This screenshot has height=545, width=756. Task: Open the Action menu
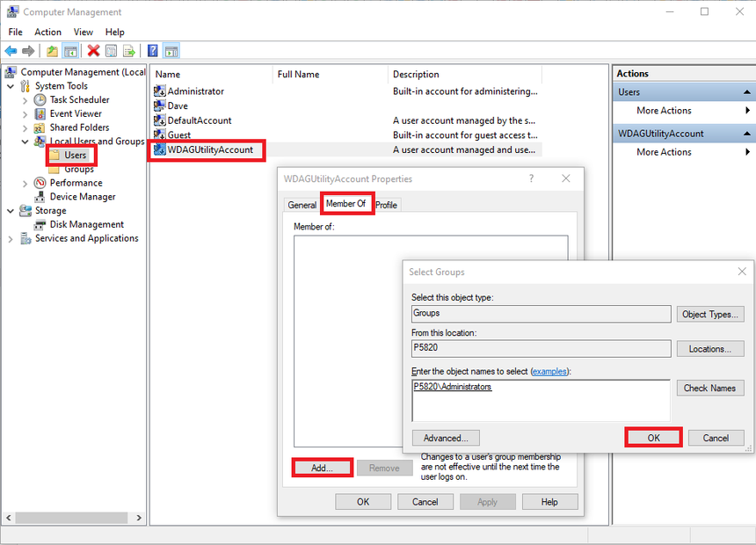click(x=47, y=32)
